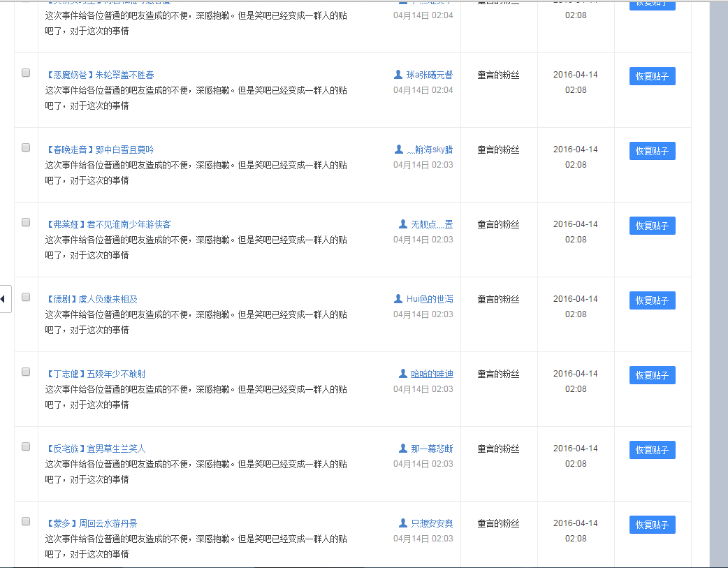Image resolution: width=728 pixels, height=568 pixels.
Task: Select checkbox of 【德剧】虞人负缴来相及 row
Action: pos(26,297)
